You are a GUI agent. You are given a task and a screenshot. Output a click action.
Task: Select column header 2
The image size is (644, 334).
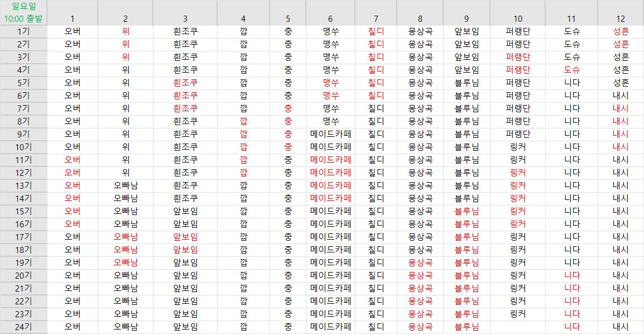coord(125,13)
